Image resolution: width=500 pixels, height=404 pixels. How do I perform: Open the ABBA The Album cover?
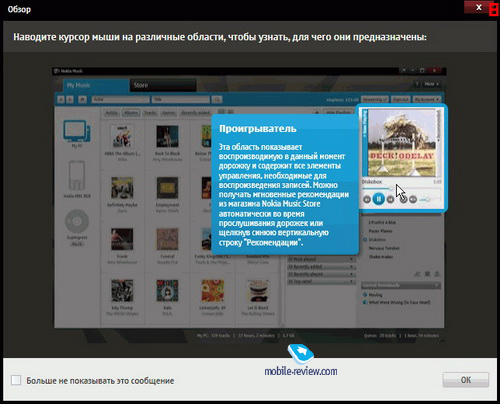(x=122, y=136)
